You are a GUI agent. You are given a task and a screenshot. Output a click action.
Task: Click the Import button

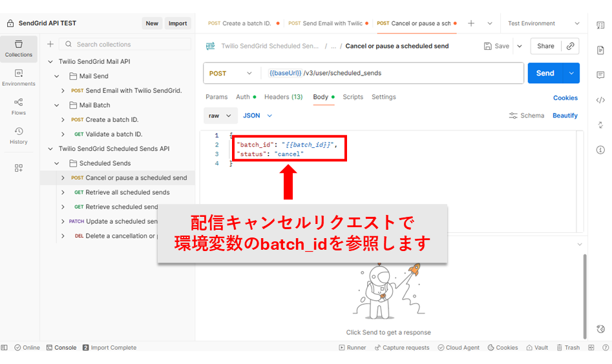pos(178,23)
